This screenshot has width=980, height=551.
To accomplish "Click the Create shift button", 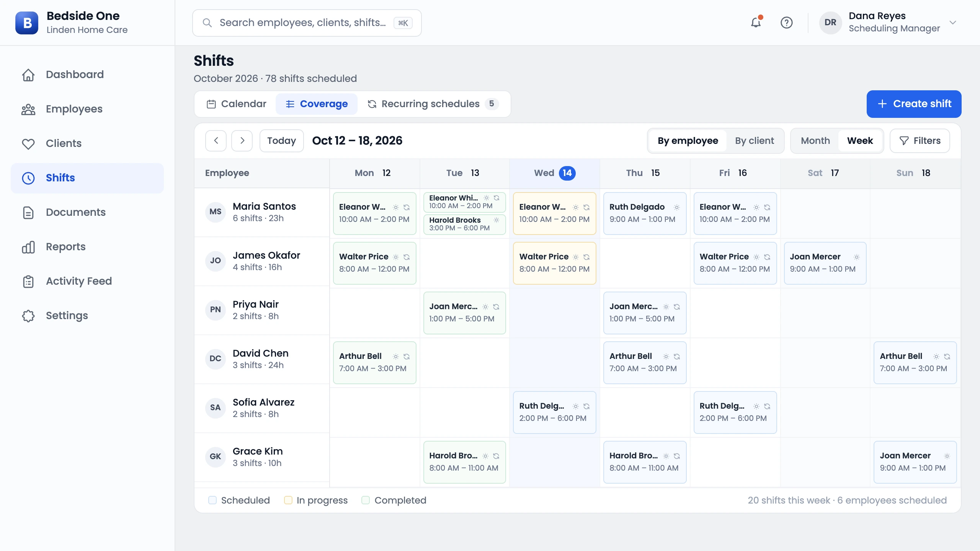I will pos(914,104).
